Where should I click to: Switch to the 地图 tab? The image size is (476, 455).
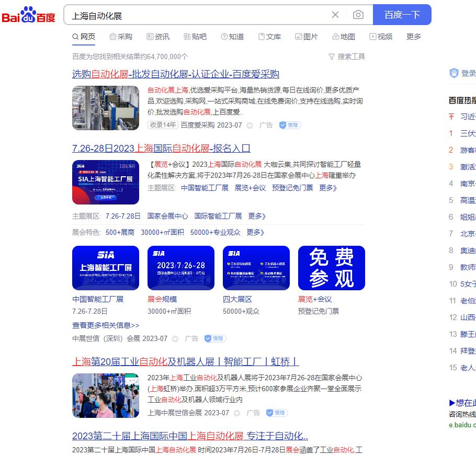click(343, 37)
